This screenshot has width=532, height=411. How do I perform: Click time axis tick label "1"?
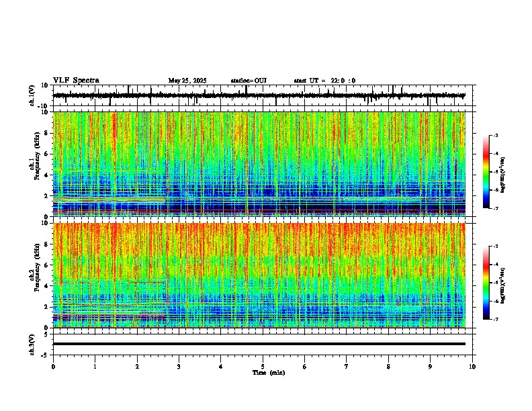point(95,367)
